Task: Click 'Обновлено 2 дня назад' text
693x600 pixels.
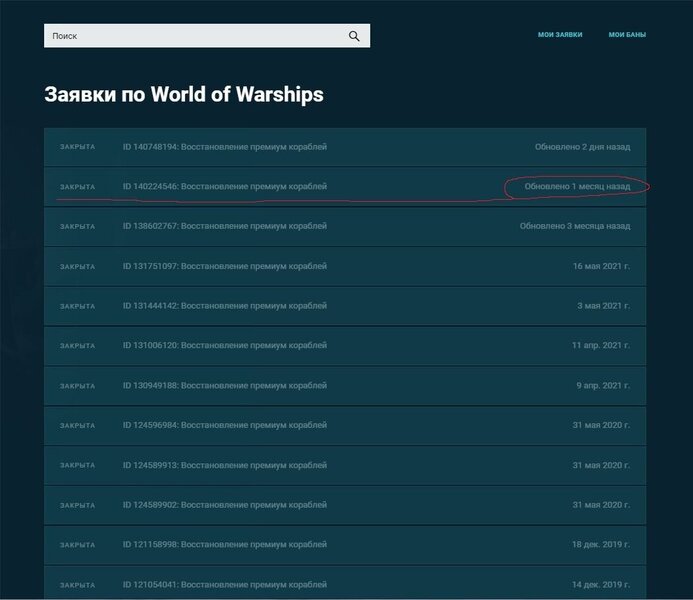Action: 583,147
